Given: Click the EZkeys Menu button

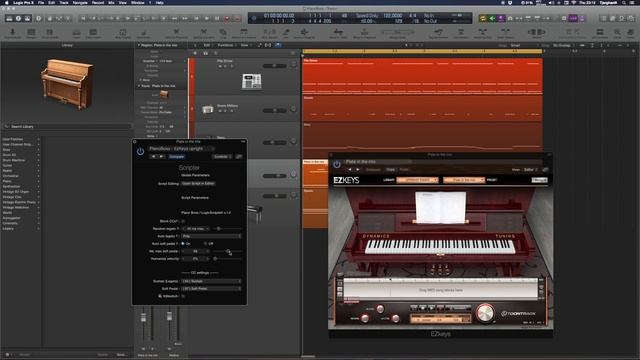Looking at the screenshot, I should 539,180.
